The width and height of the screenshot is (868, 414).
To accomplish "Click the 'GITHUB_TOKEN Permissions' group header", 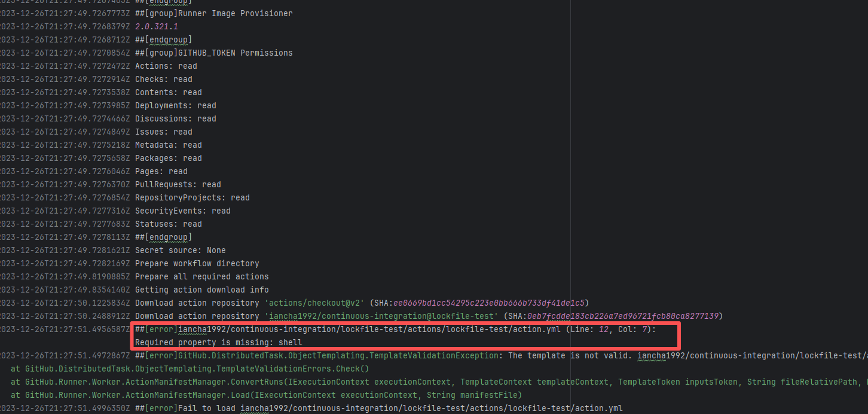I will click(213, 53).
